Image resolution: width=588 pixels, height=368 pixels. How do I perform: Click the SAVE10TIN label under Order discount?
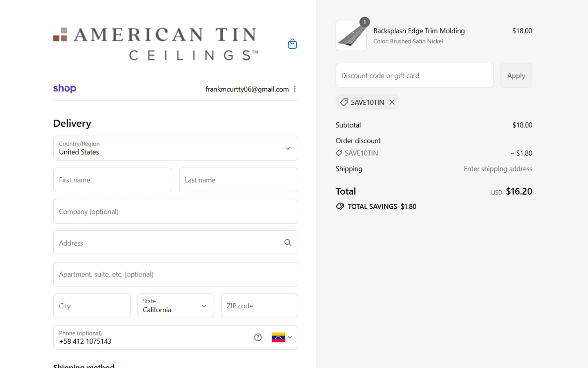[361, 153]
